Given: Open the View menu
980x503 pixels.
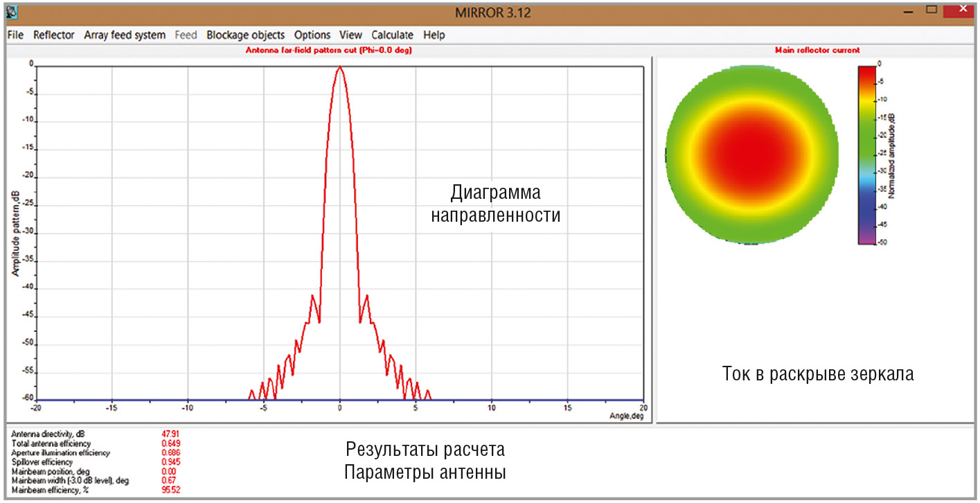Looking at the screenshot, I should [350, 35].
